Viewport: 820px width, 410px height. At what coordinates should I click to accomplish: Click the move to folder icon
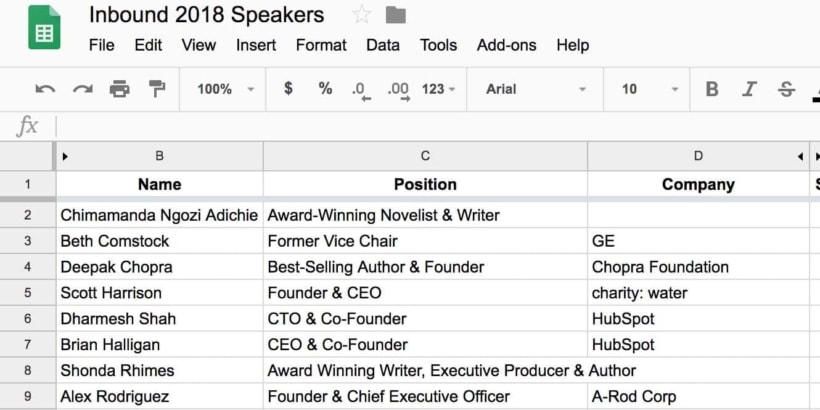pos(396,15)
